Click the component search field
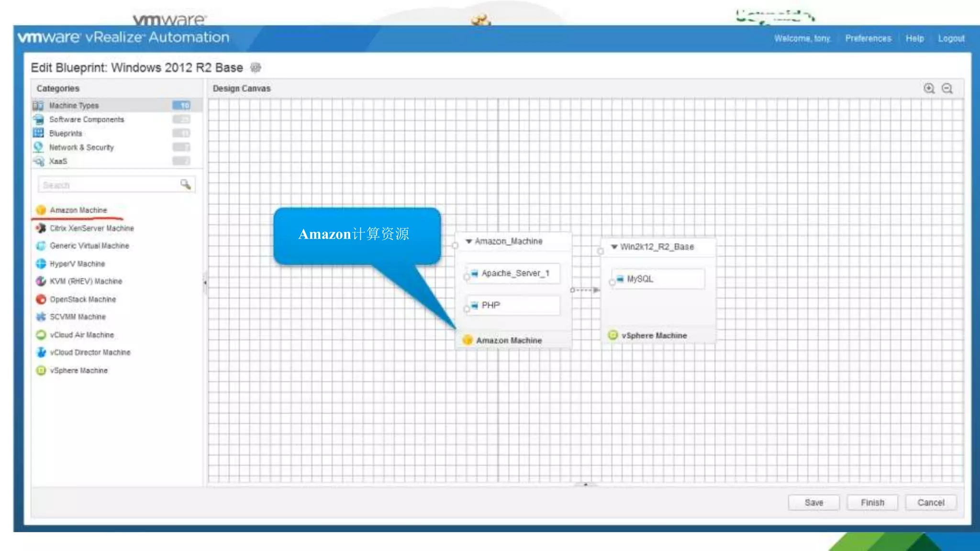Screen dimensions: 980x551 click(108, 185)
